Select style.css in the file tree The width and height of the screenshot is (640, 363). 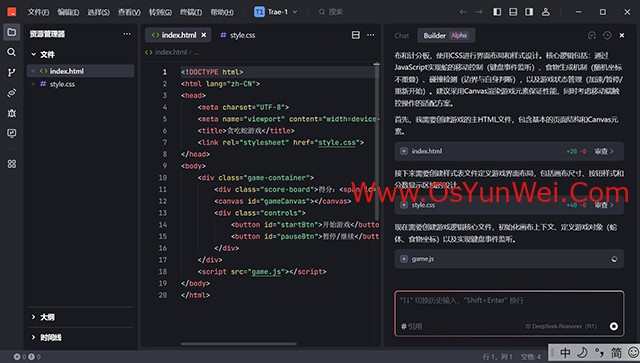click(x=81, y=84)
